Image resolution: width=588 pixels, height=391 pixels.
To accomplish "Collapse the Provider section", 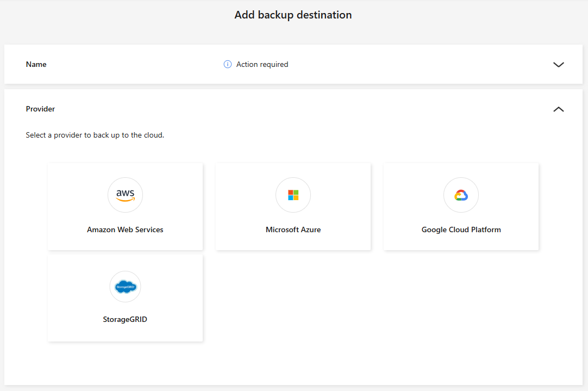I will [559, 109].
